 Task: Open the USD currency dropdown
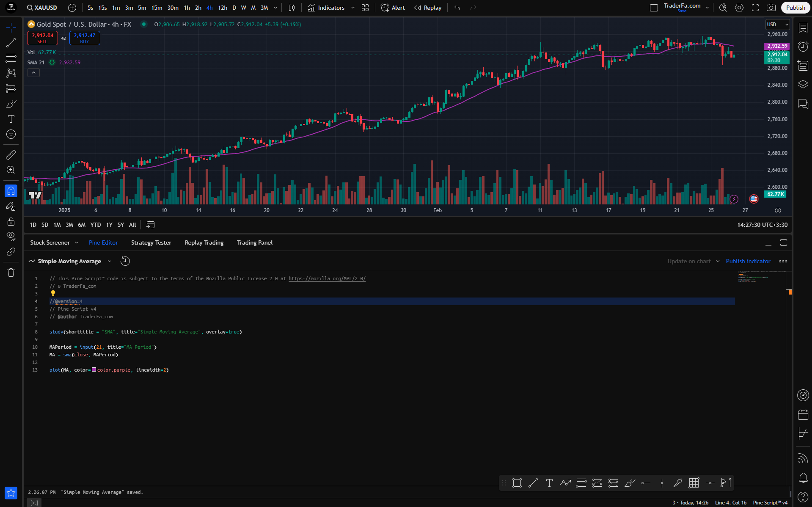[x=778, y=25]
